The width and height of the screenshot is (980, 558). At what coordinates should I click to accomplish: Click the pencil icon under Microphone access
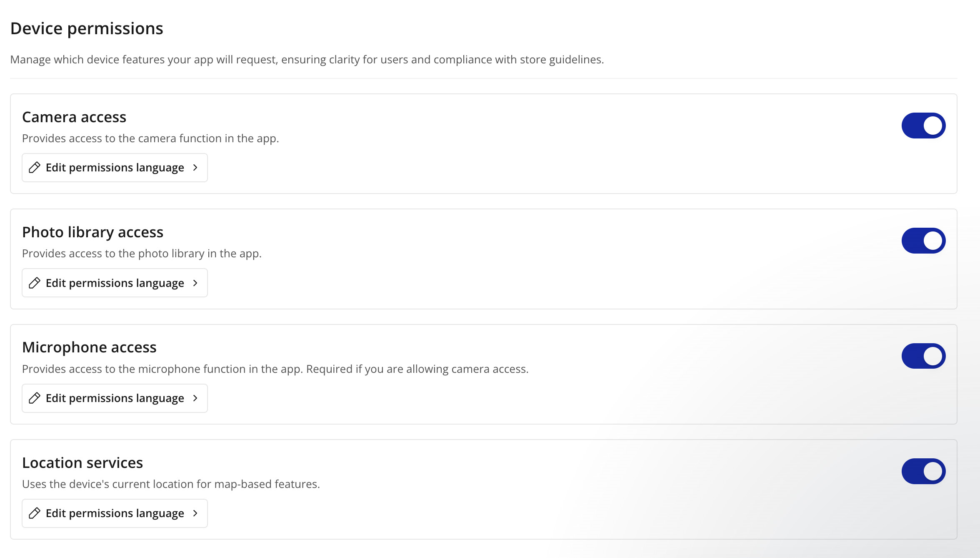pyautogui.click(x=35, y=398)
